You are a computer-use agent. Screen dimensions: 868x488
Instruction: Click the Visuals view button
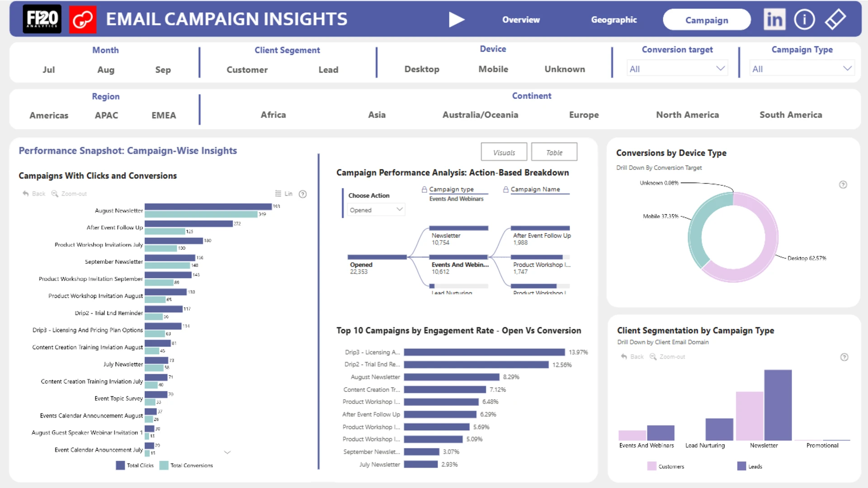pyautogui.click(x=504, y=152)
